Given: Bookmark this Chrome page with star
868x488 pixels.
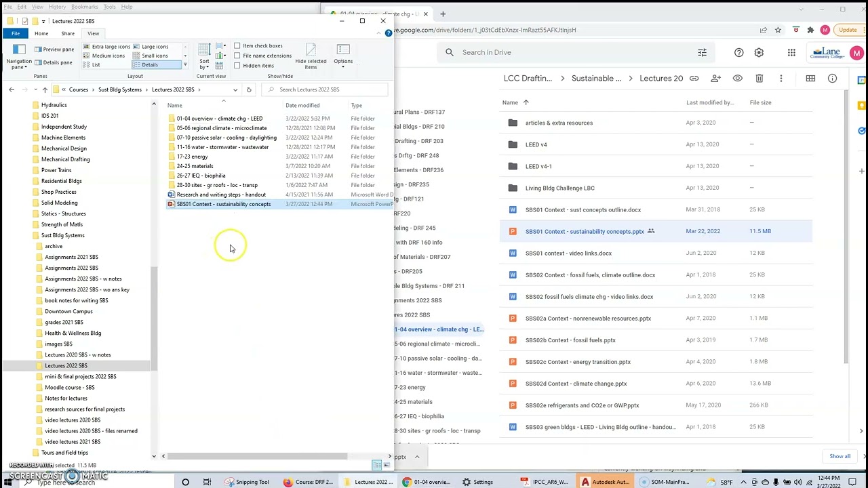Looking at the screenshot, I should pos(778,30).
